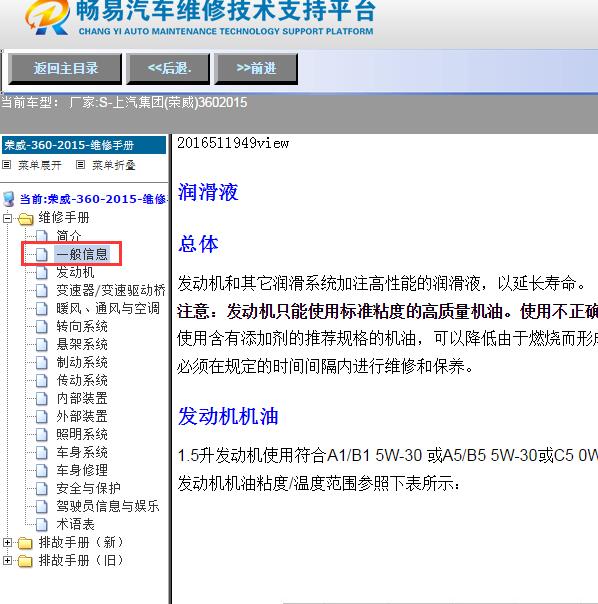Click the 当前:荣威-360-2015-维修 tree root
The width and height of the screenshot is (598, 604).
pos(93,199)
